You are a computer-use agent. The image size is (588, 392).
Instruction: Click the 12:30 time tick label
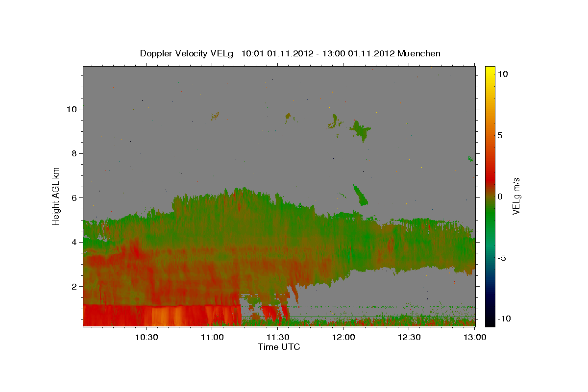[410, 337]
